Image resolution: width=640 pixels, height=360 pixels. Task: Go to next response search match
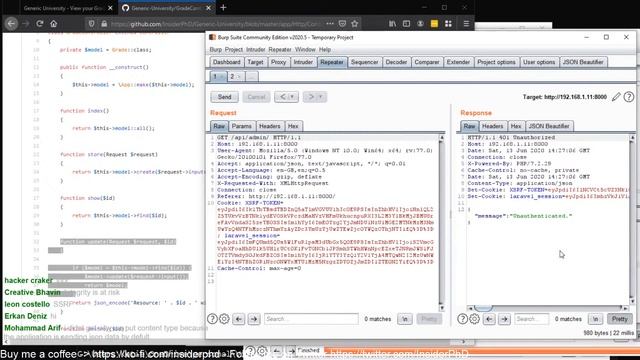tap(504, 319)
